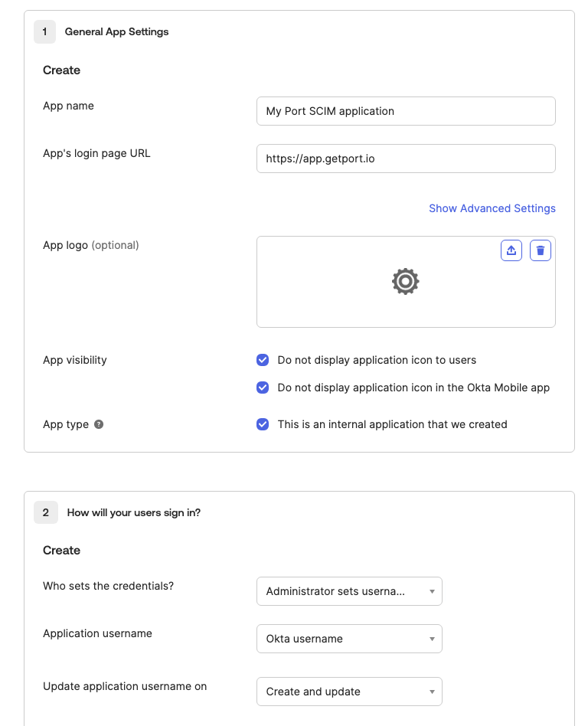Click the App logo (optional) label
The height and width of the screenshot is (726, 588).
coord(91,245)
